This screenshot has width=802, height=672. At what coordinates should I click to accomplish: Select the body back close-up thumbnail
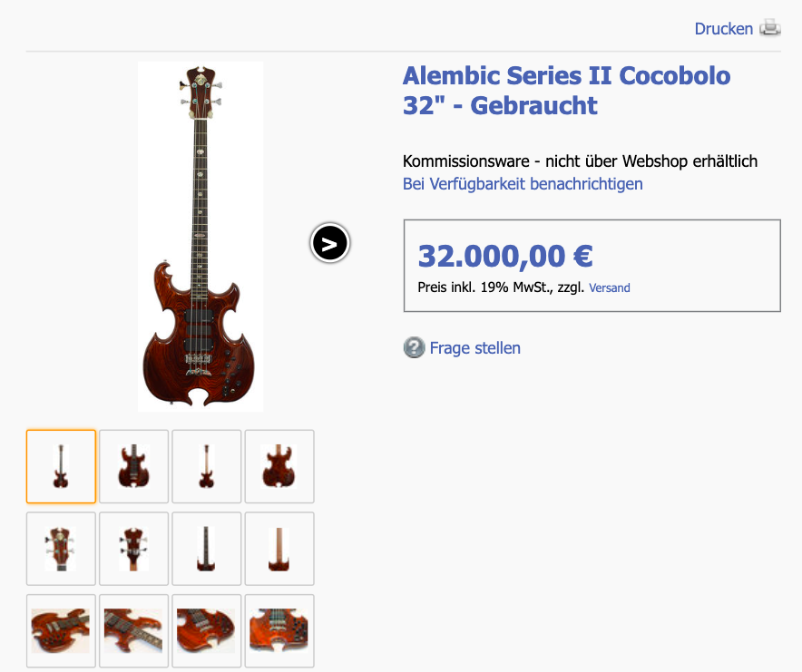tap(279, 466)
